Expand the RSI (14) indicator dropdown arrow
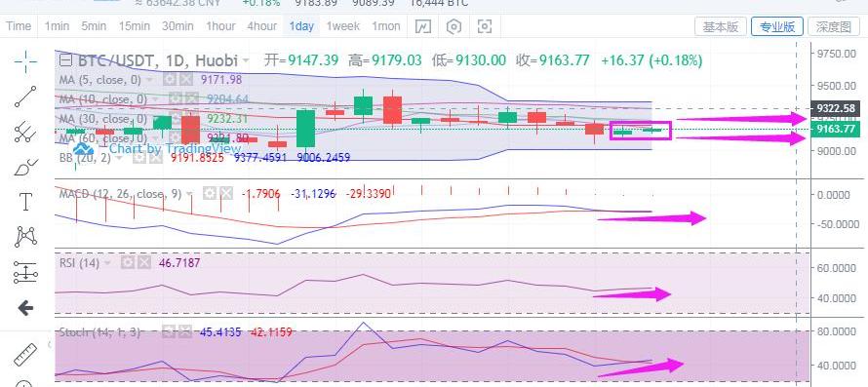This screenshot has height=387, width=868. pyautogui.click(x=107, y=263)
